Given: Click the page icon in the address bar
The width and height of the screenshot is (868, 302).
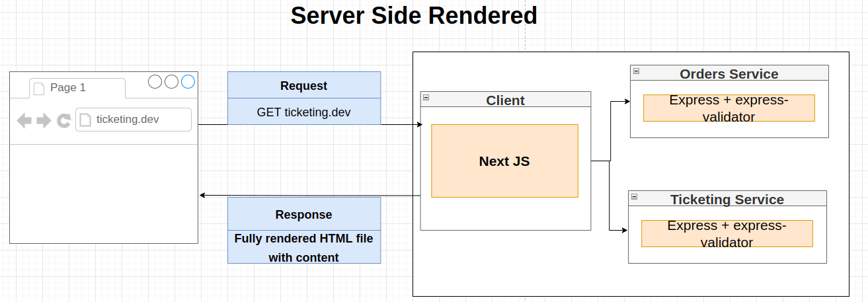Looking at the screenshot, I should tap(85, 120).
